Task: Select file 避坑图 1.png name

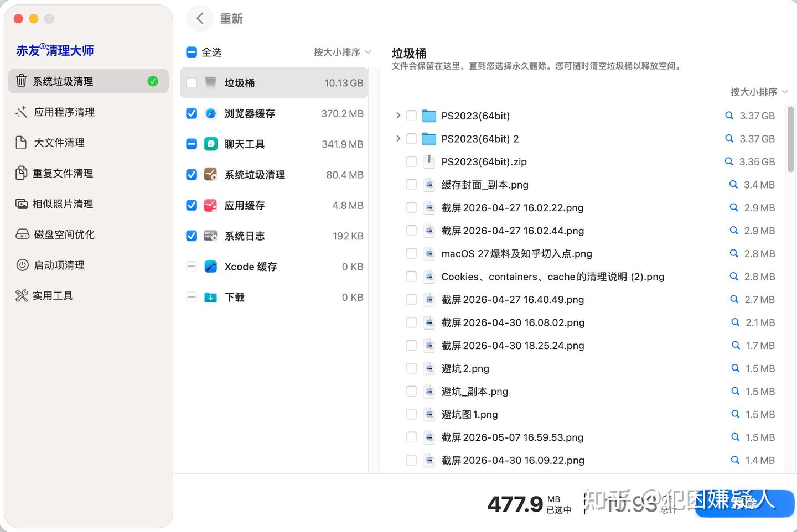Action: [469, 414]
